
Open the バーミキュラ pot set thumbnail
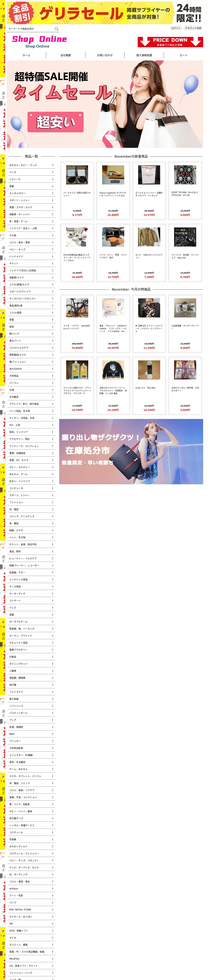point(77,175)
